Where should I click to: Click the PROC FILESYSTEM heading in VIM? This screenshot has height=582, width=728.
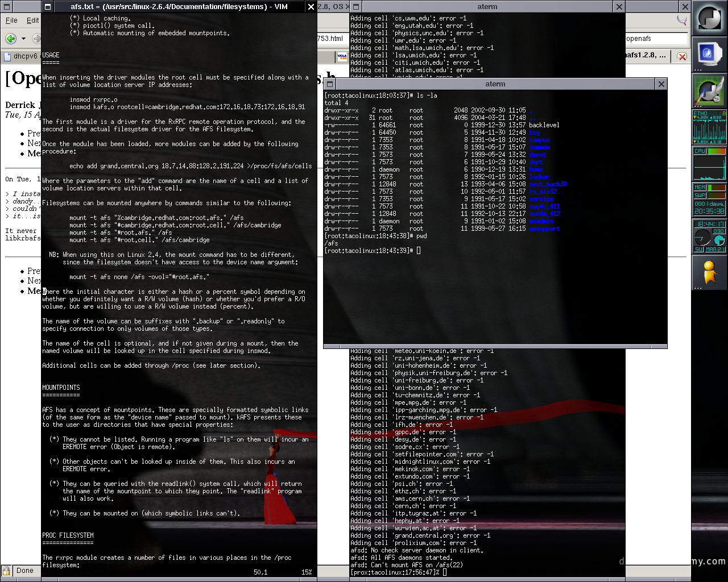68,535
